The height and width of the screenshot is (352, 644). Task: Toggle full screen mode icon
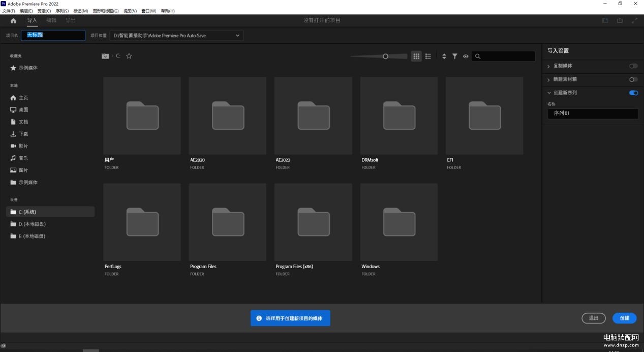point(634,20)
